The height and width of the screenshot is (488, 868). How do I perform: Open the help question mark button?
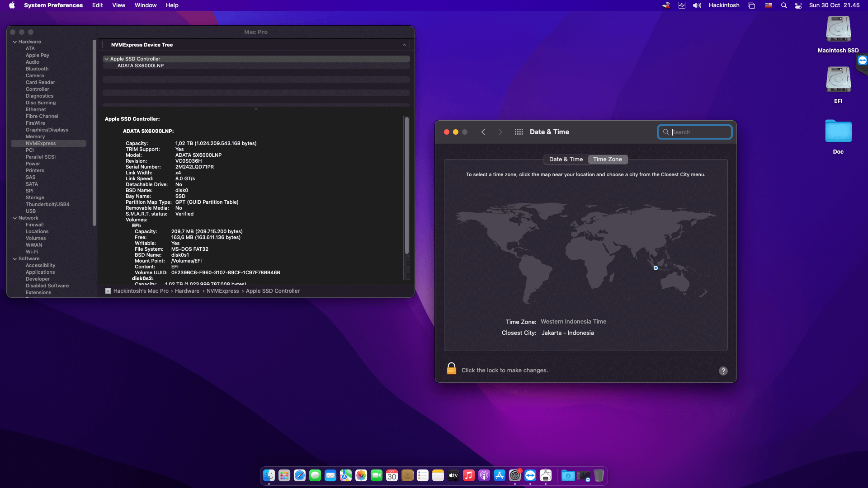[x=723, y=371]
